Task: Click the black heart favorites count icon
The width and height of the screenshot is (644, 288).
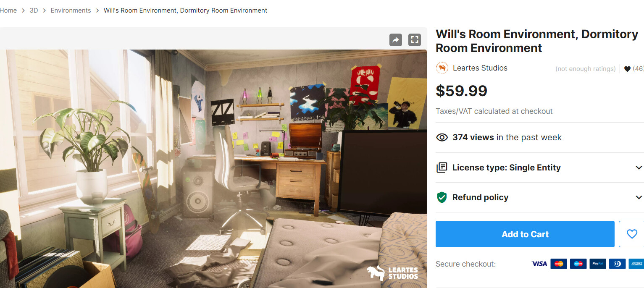Action: click(x=627, y=69)
